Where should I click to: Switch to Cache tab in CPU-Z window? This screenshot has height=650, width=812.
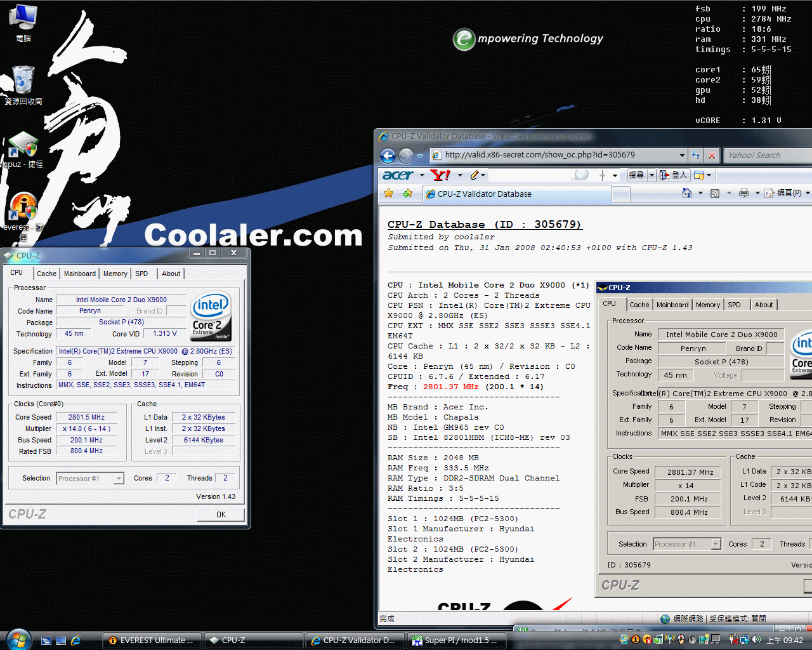[46, 274]
